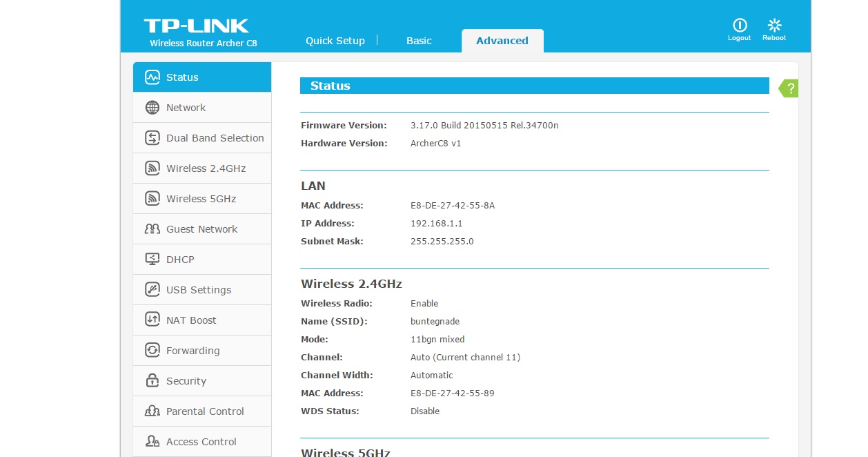
Task: Click the Logout power icon
Action: 740,25
